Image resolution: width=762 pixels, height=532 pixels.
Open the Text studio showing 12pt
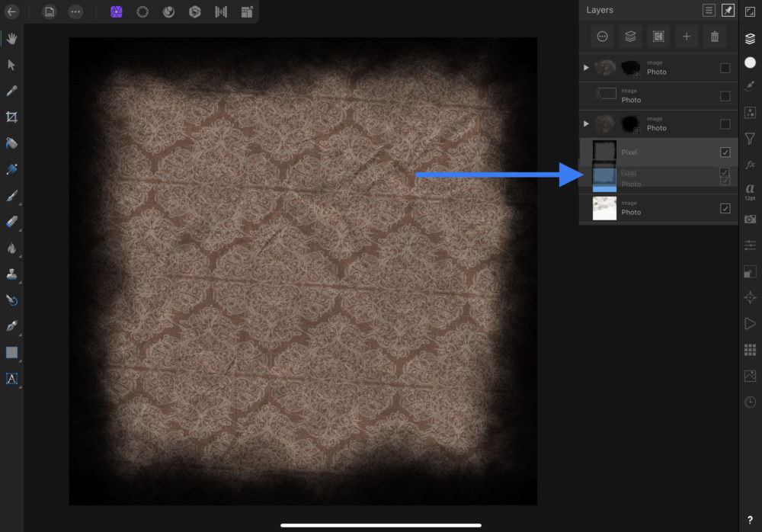[x=750, y=191]
